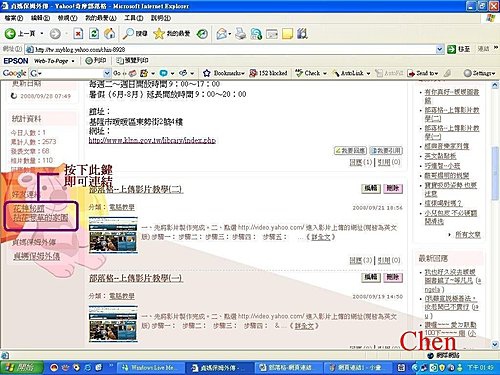Click EPSON Print Preview (預覽列印) button

[132, 61]
